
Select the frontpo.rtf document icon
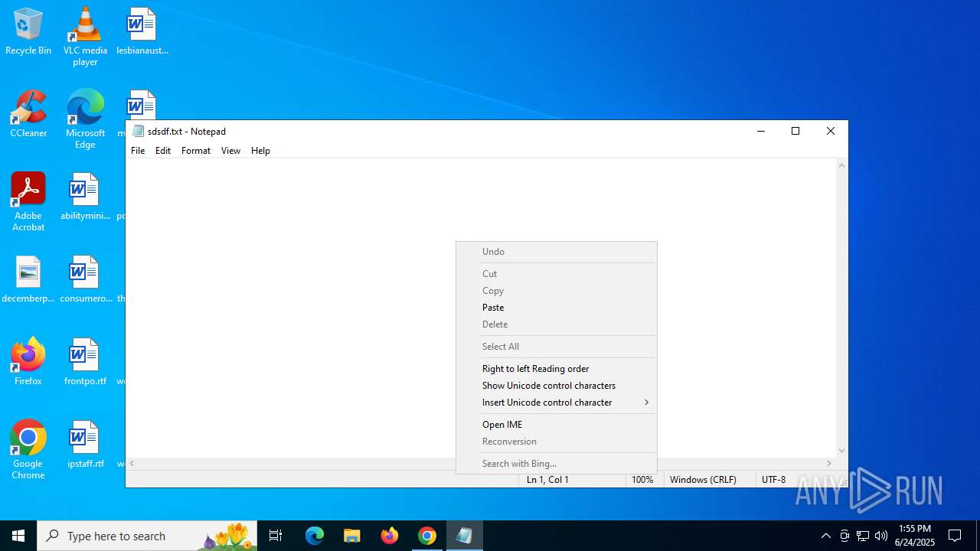click(x=85, y=362)
